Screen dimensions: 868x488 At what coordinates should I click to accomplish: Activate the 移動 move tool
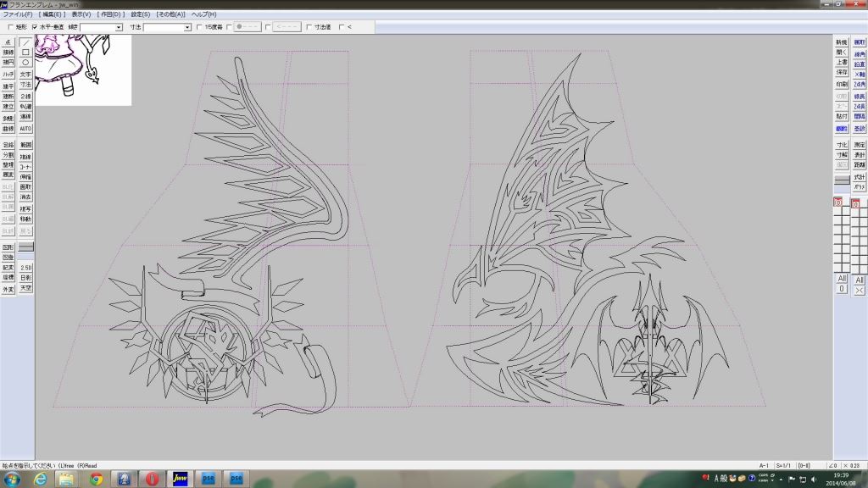click(x=25, y=219)
